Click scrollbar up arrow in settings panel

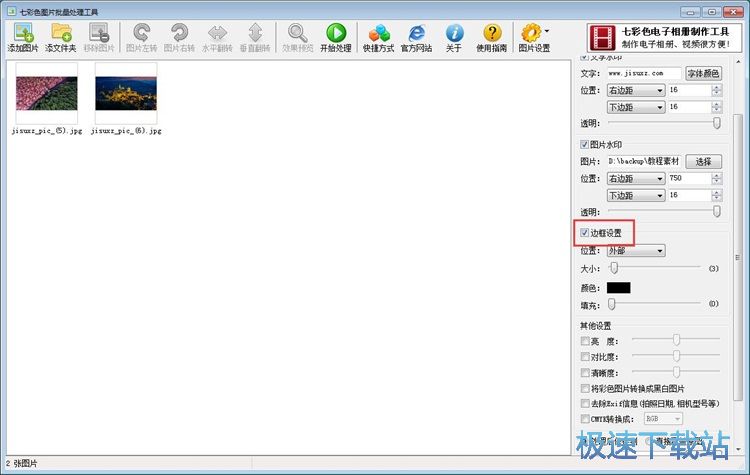738,61
